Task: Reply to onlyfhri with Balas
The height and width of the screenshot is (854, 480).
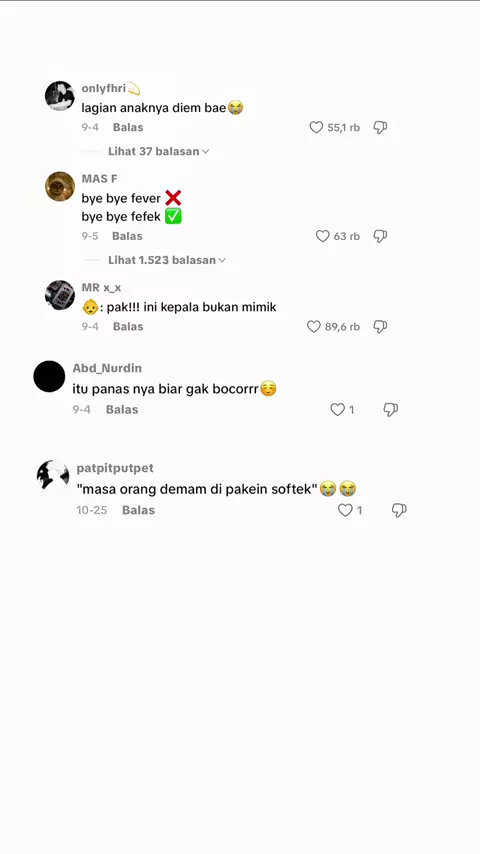Action: pyautogui.click(x=128, y=127)
